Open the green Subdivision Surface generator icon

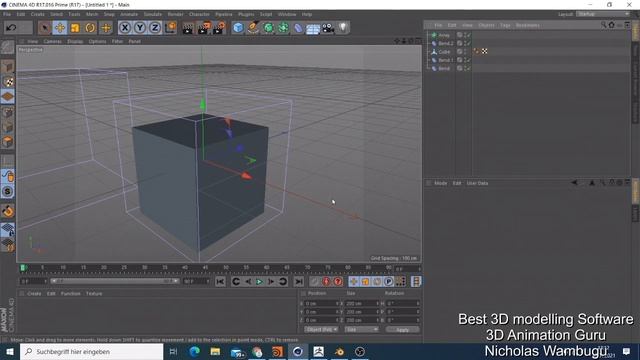point(269,28)
